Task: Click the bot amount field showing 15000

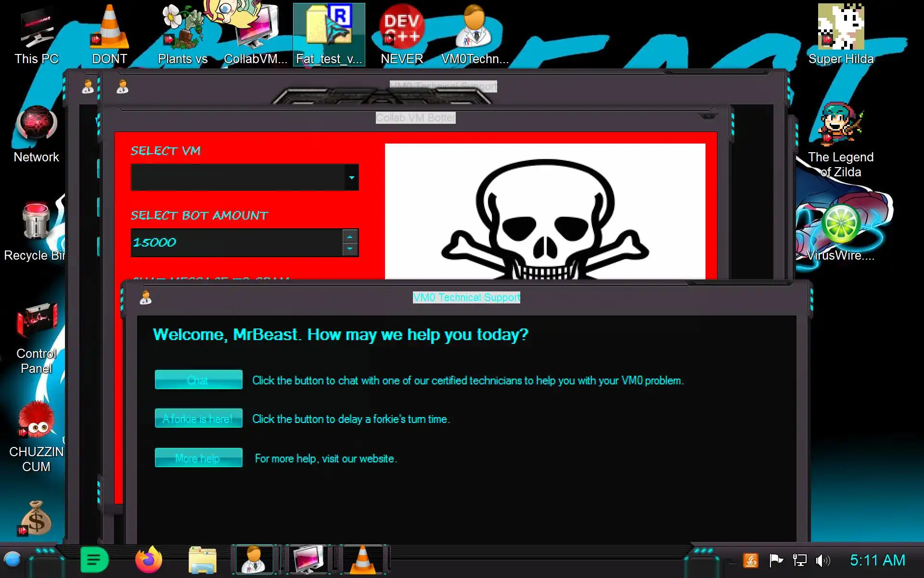Action: (236, 243)
